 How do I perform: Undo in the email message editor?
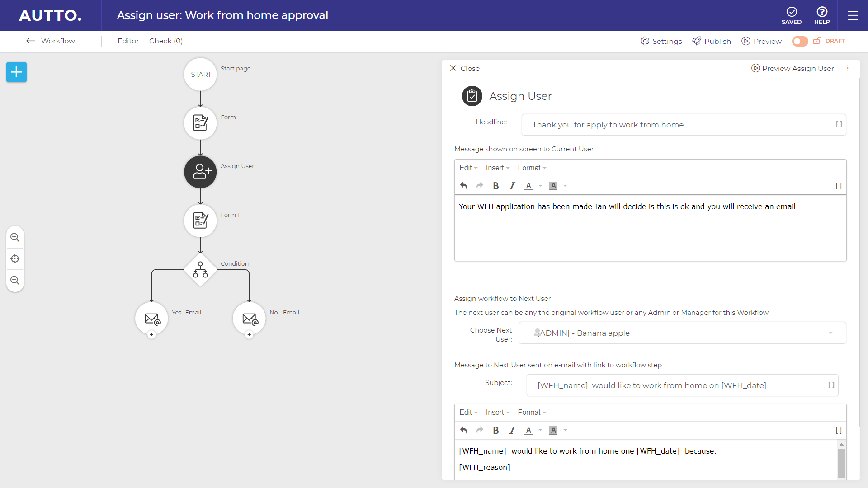pyautogui.click(x=463, y=430)
